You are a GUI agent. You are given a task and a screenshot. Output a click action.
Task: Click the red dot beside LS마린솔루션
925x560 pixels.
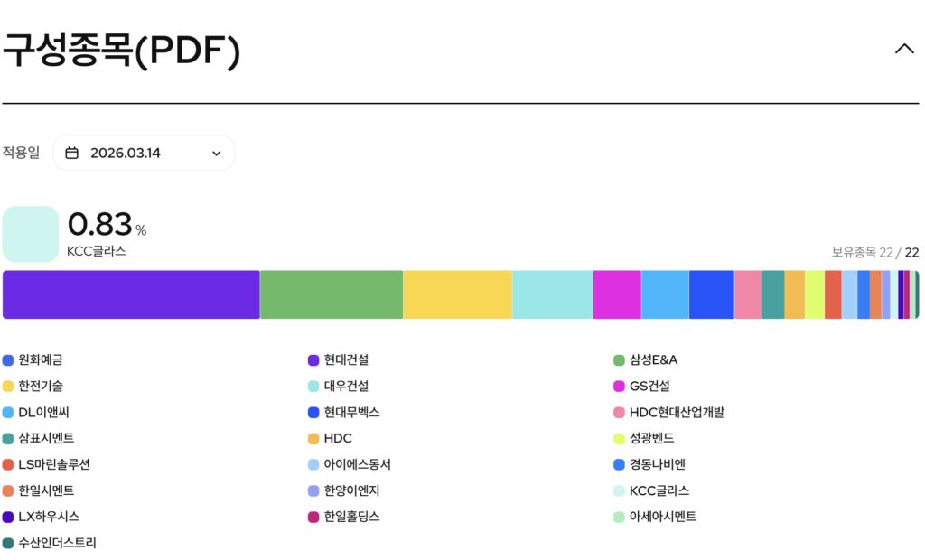click(8, 465)
